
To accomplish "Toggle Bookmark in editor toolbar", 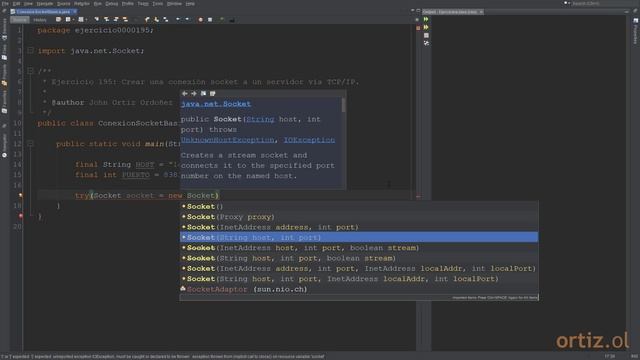I will (166, 20).
